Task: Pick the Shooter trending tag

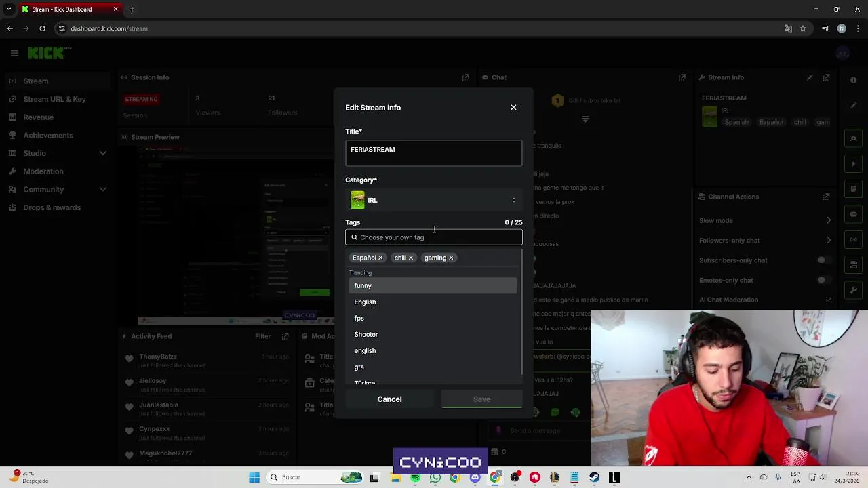Action: coord(433,334)
